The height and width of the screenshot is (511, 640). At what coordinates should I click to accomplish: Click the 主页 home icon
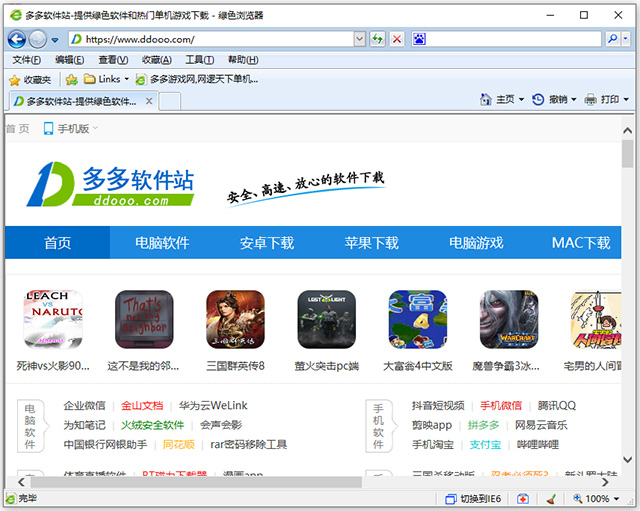click(485, 99)
